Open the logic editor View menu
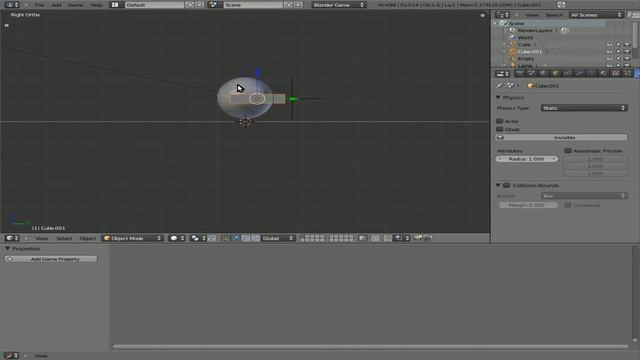Image resolution: width=640 pixels, height=360 pixels. tap(41, 356)
